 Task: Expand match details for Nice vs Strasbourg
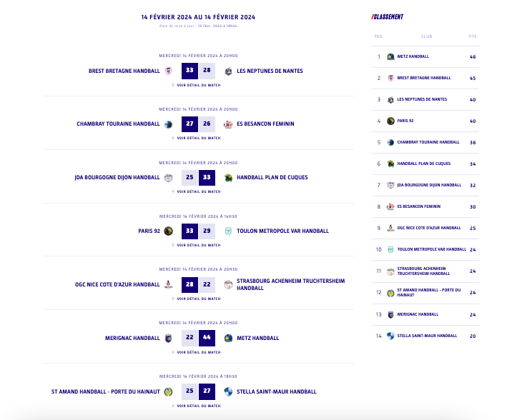click(x=198, y=299)
